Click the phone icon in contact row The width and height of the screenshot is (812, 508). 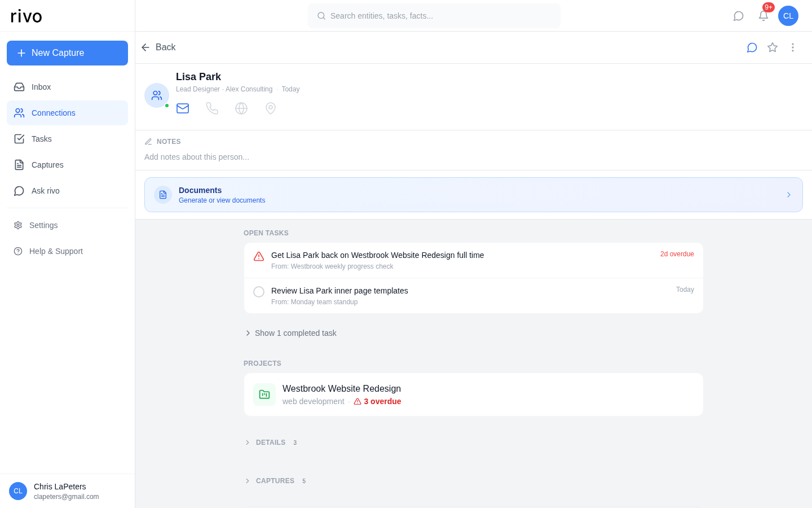click(212, 108)
